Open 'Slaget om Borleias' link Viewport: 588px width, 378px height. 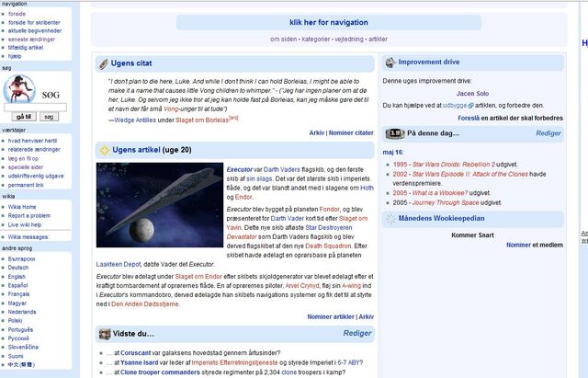point(202,120)
